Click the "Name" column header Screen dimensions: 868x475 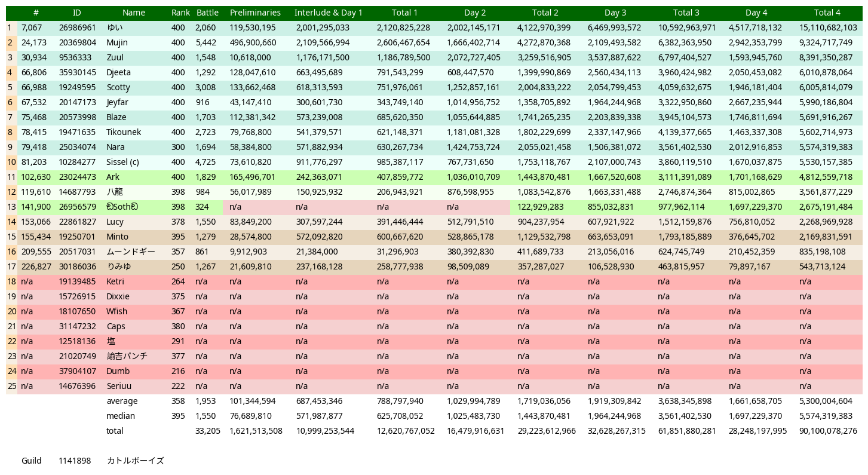133,13
